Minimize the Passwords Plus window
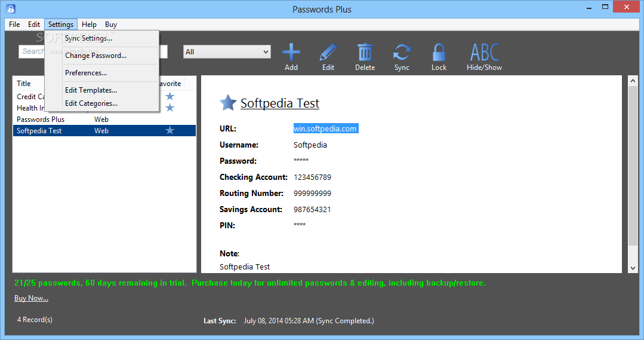This screenshot has height=340, width=644. pos(589,7)
